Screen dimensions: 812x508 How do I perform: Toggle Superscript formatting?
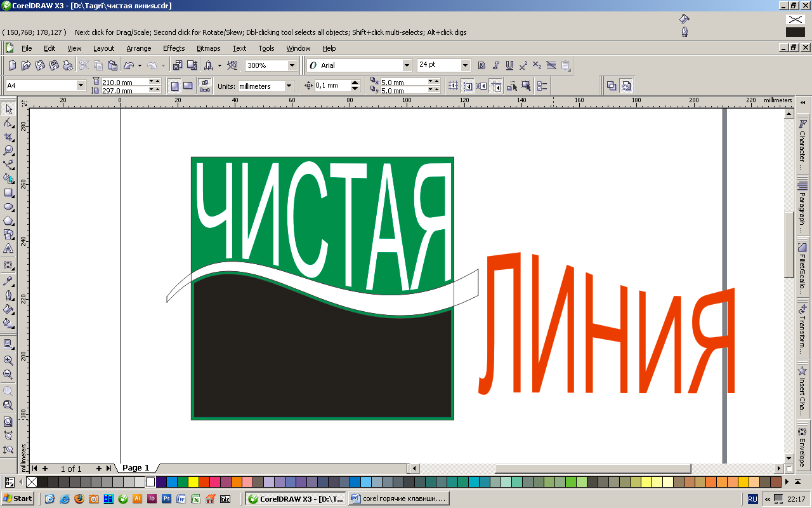click(523, 65)
